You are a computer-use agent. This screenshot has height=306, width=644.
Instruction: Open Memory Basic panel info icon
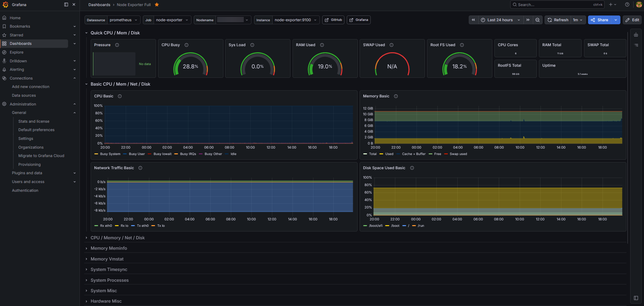pos(396,96)
